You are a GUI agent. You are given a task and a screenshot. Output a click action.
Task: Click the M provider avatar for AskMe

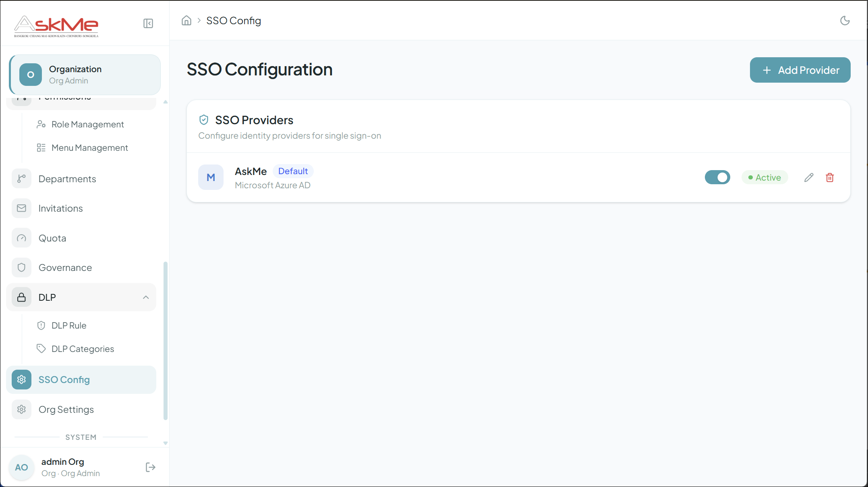tap(211, 177)
